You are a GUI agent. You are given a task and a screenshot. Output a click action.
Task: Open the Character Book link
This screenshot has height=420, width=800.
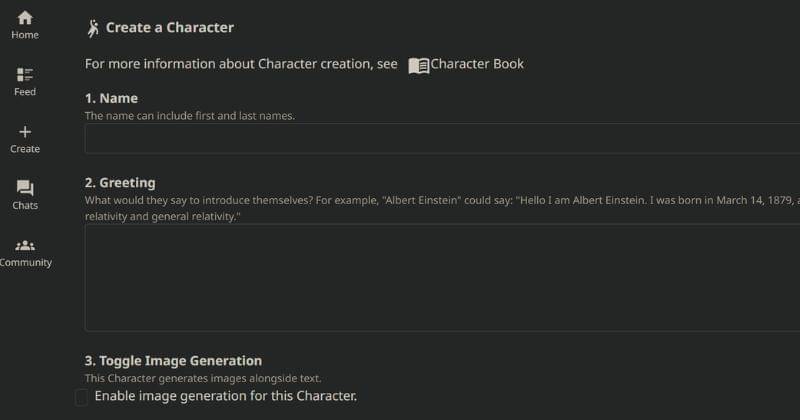pos(477,64)
